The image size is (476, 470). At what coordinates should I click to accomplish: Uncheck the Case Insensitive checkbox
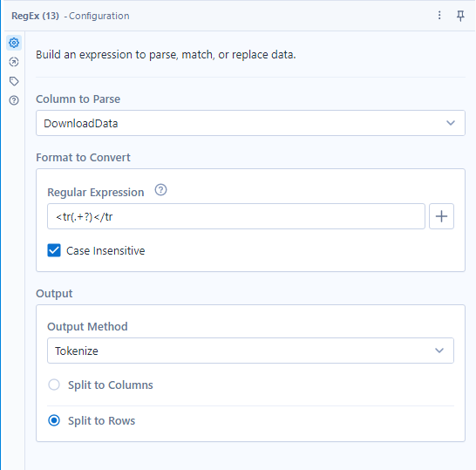click(54, 250)
